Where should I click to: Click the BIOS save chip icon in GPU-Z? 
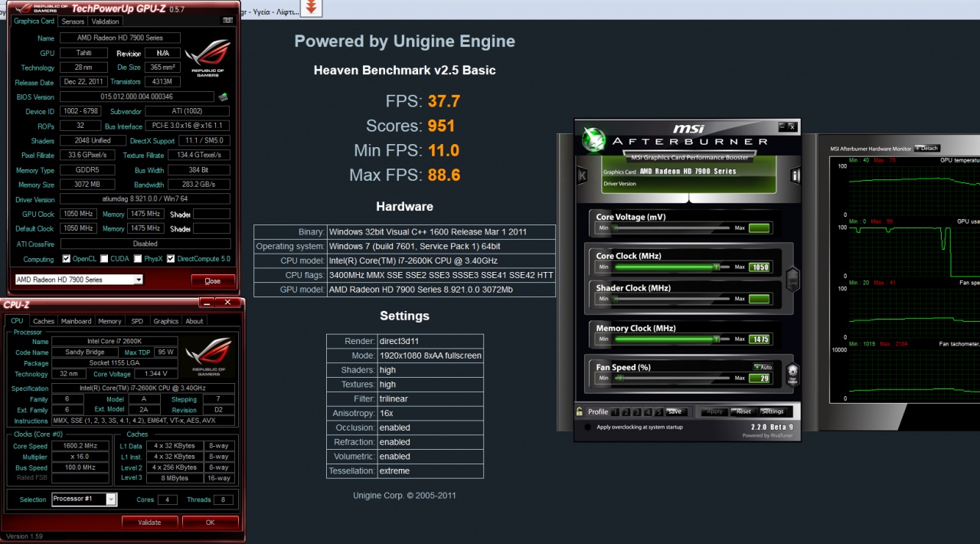point(223,97)
